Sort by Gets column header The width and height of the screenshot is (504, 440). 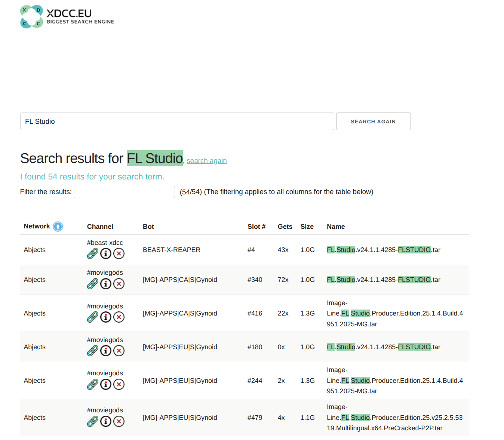point(285,227)
